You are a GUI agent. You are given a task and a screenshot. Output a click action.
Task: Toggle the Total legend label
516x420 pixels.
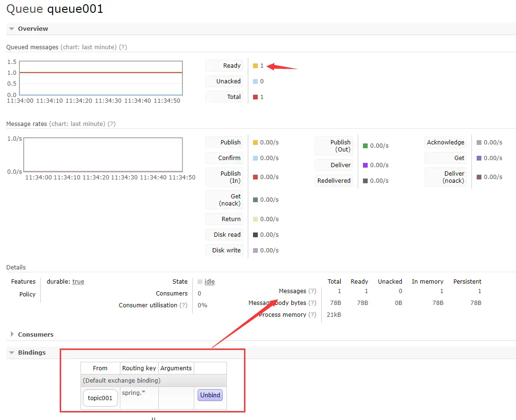pos(225,97)
